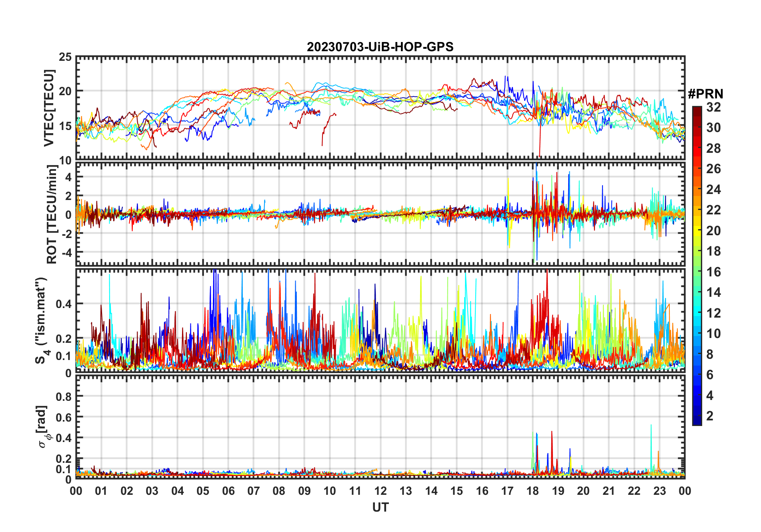Viewport: 761px width, 532px height.
Task: Click colorbar tick label 18
Action: (x=713, y=251)
